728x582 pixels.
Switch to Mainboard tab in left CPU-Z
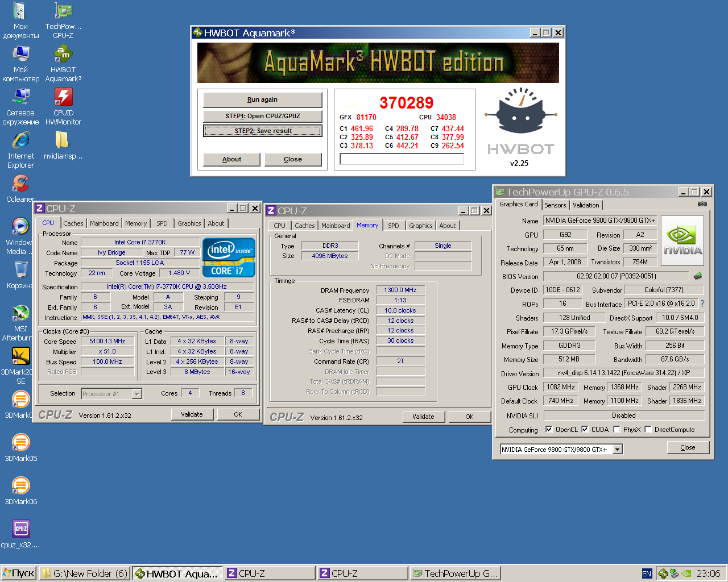(x=104, y=223)
